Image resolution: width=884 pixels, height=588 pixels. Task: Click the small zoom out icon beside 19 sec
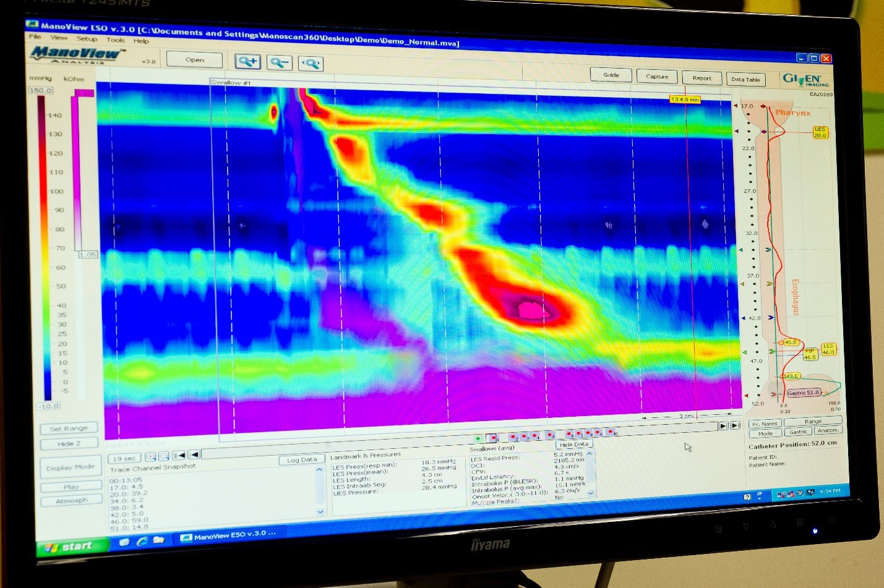coord(163,456)
